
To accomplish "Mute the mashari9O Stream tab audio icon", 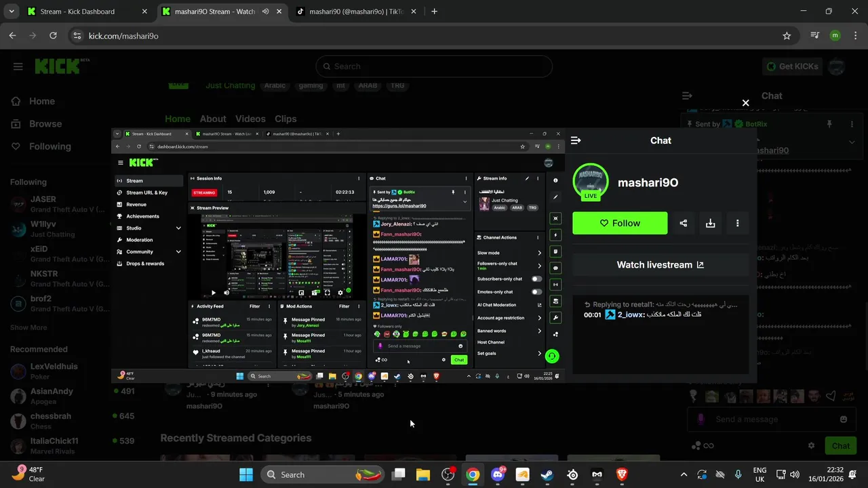I will point(265,12).
